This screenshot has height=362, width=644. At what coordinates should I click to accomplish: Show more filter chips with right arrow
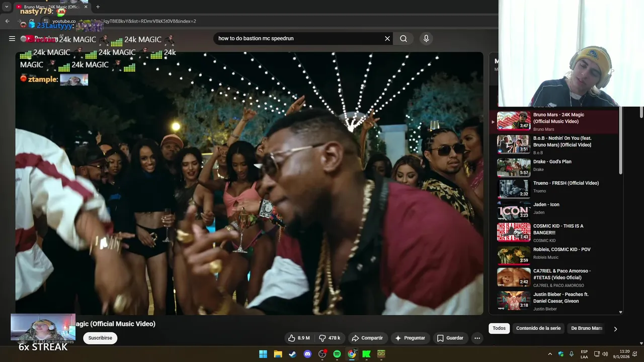pos(615,329)
